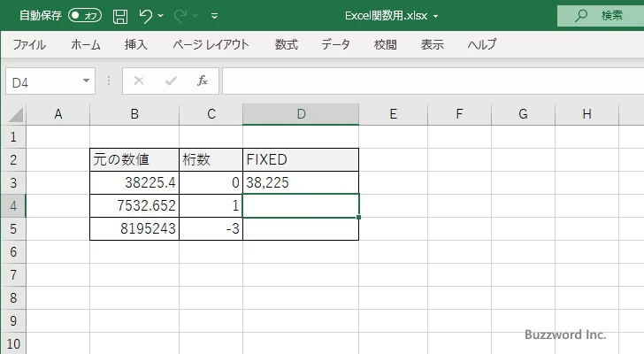This screenshot has height=354, width=644.
Task: Select cell C3 containing 0
Action: [211, 182]
